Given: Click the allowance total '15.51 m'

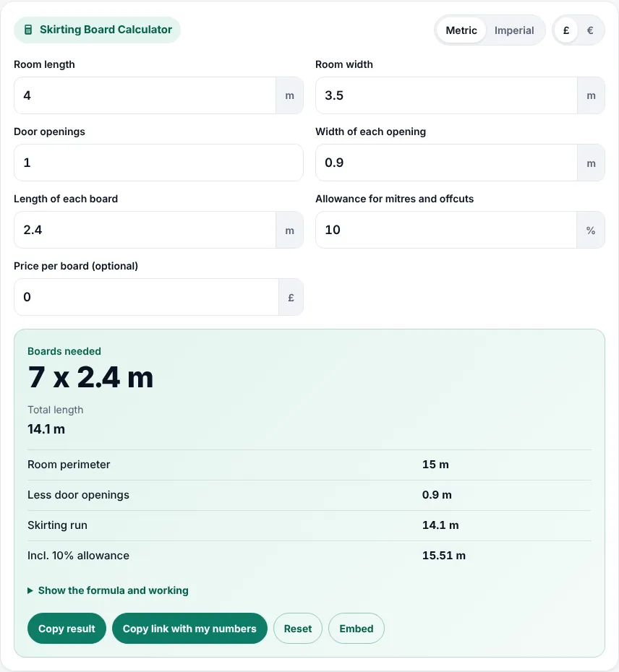Looking at the screenshot, I should point(443,556).
